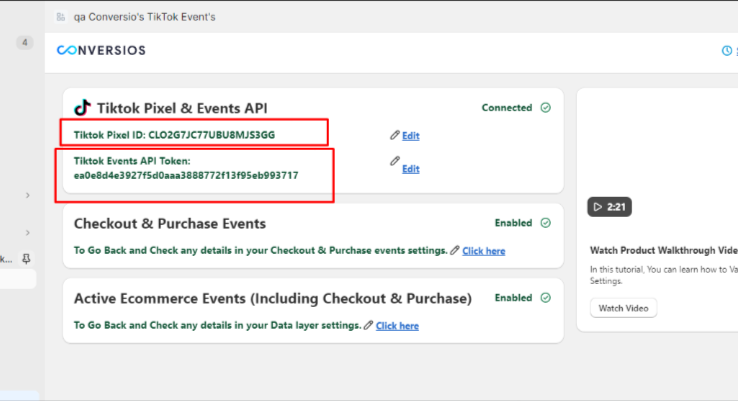This screenshot has height=401, width=738.
Task: Click the Active Ecommerce Events heading
Action: (x=273, y=298)
